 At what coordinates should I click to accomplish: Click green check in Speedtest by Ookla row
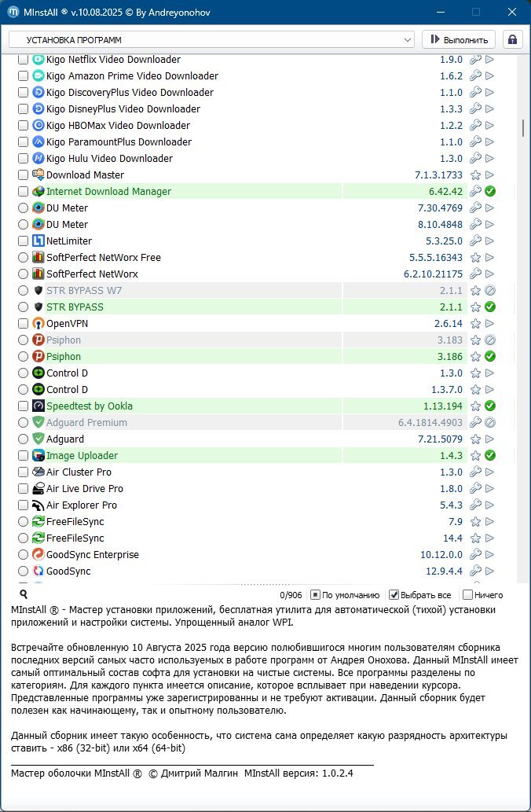490,406
